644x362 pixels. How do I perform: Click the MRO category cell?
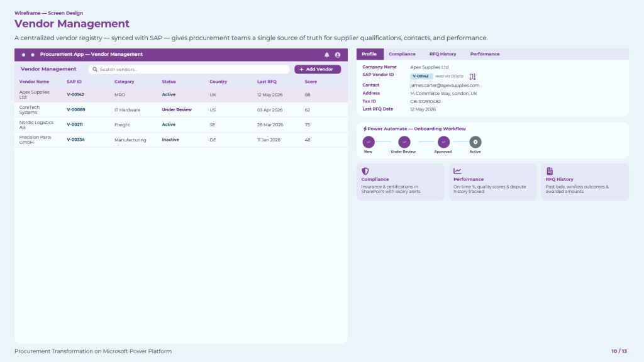pos(120,95)
